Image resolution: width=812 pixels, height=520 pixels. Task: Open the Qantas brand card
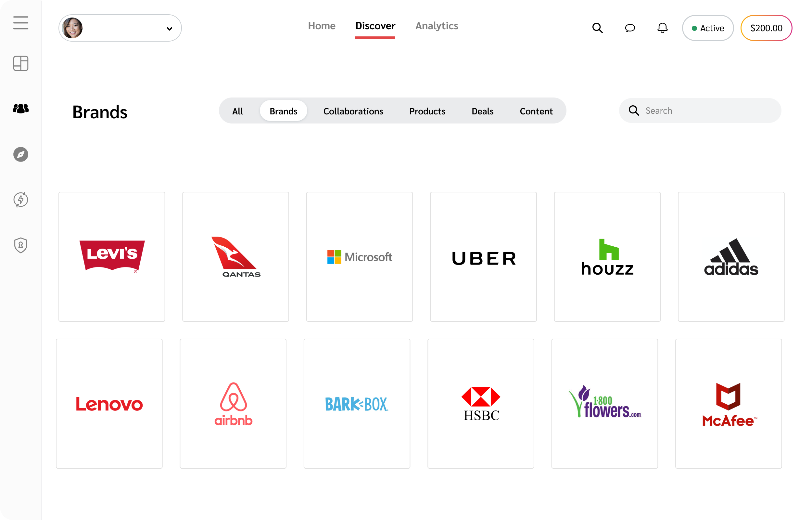pyautogui.click(x=235, y=257)
